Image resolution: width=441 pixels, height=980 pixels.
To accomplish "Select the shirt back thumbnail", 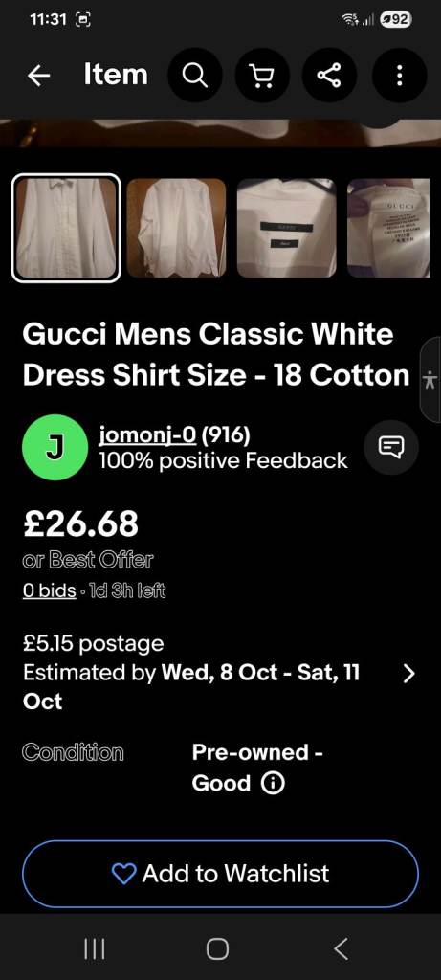I will coord(176,228).
